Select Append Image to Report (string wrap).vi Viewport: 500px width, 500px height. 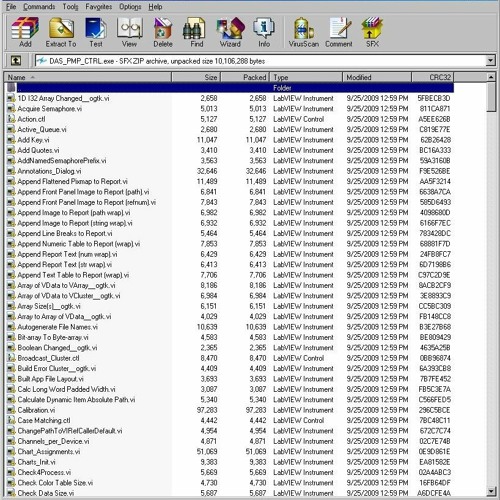[75, 223]
